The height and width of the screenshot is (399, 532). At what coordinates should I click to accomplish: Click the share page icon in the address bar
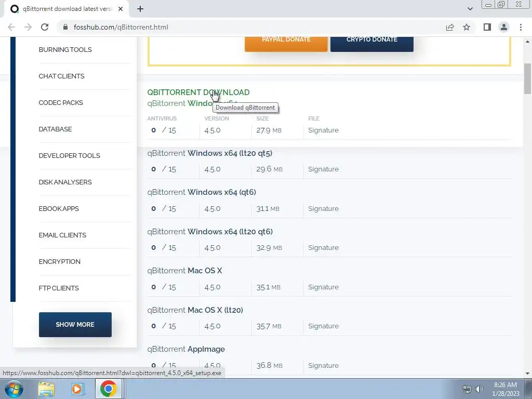click(450, 27)
